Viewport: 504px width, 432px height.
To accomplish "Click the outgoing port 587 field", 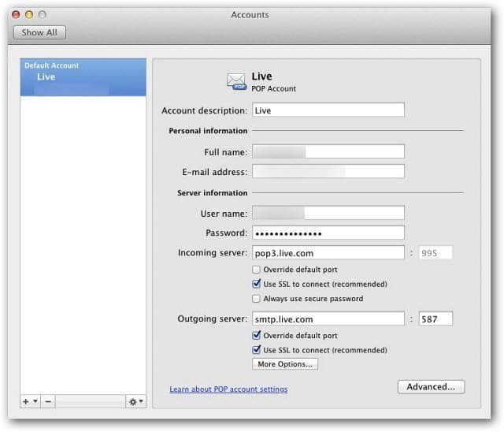I will 435,318.
